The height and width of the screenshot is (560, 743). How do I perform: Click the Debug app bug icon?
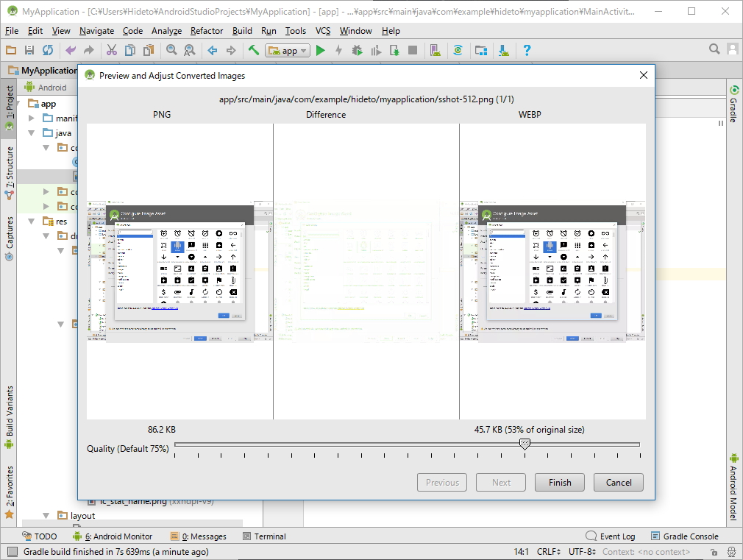tap(358, 50)
